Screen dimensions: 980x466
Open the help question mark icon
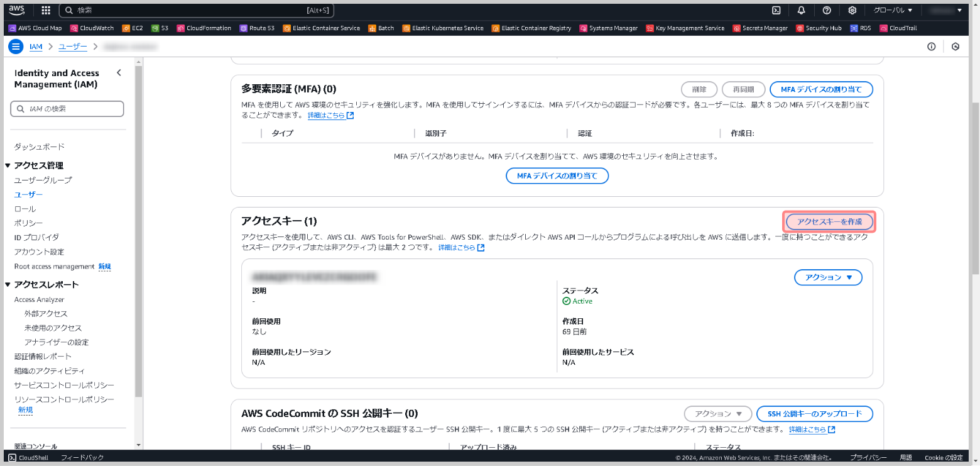827,10
